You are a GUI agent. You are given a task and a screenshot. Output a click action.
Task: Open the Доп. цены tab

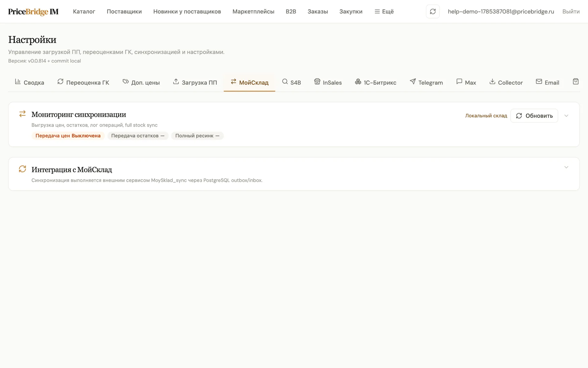click(141, 82)
